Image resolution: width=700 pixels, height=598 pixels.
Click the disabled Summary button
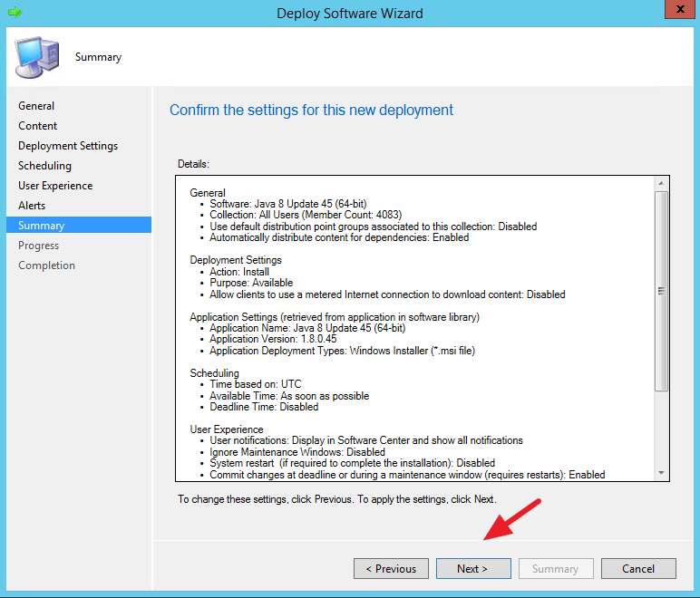click(x=556, y=569)
